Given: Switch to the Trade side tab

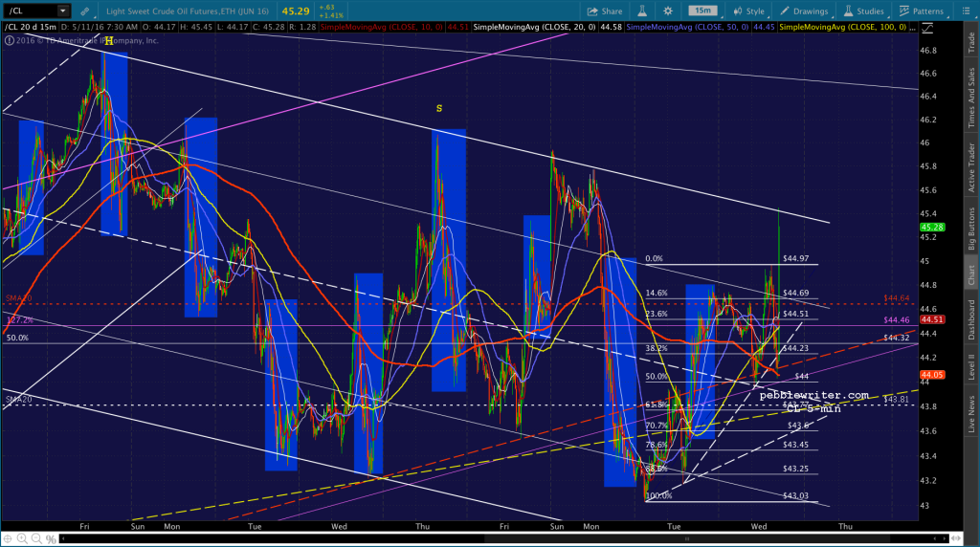Looking at the screenshot, I should pyautogui.click(x=971, y=42).
